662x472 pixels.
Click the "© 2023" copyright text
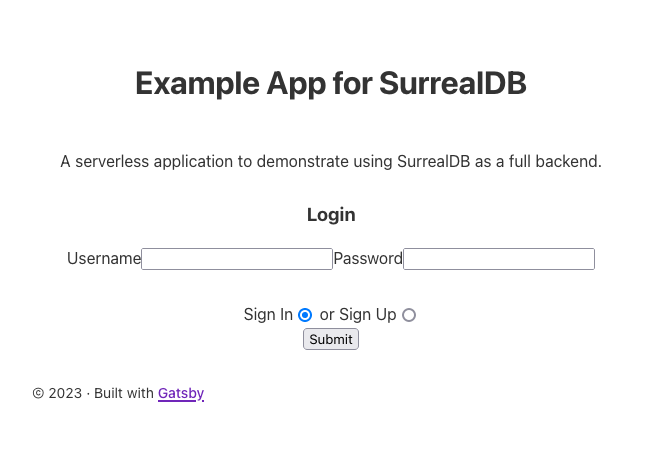[57, 393]
